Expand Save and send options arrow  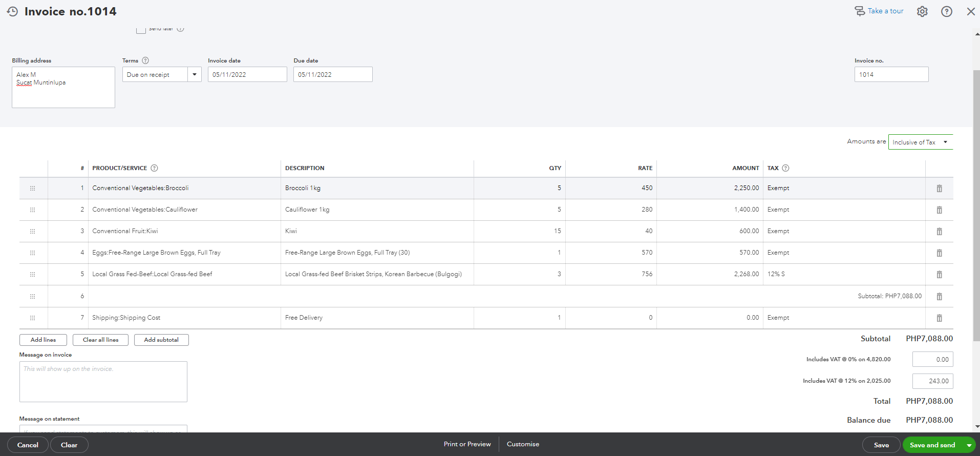coord(969,445)
